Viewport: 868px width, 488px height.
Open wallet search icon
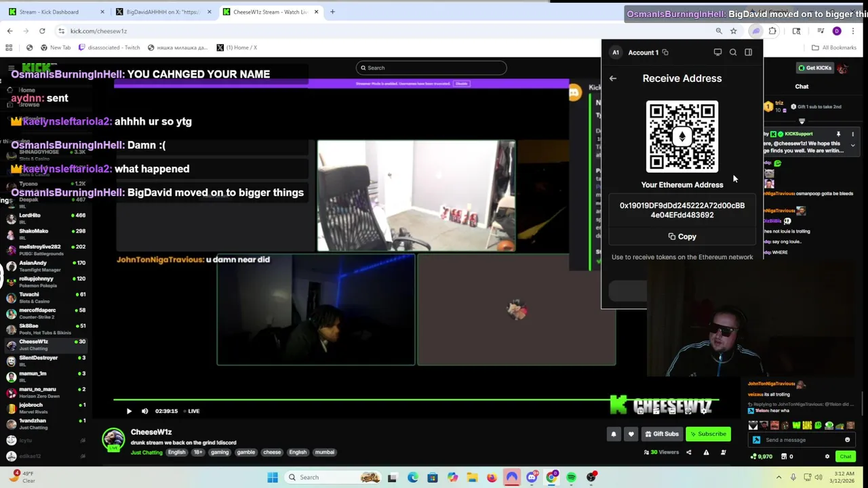(733, 52)
